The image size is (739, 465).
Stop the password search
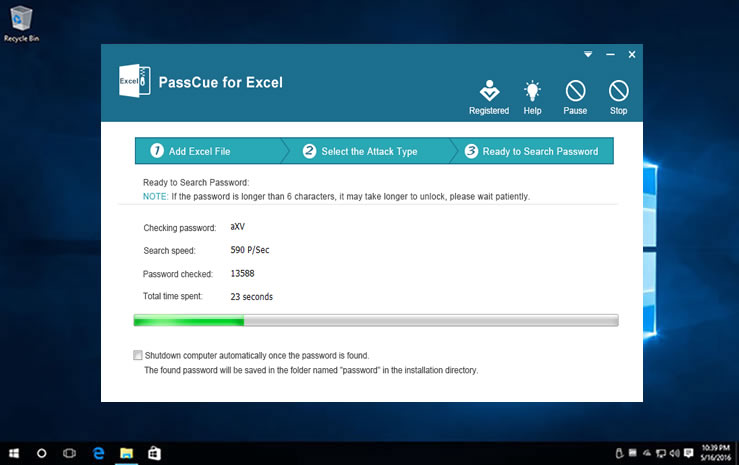click(x=618, y=97)
